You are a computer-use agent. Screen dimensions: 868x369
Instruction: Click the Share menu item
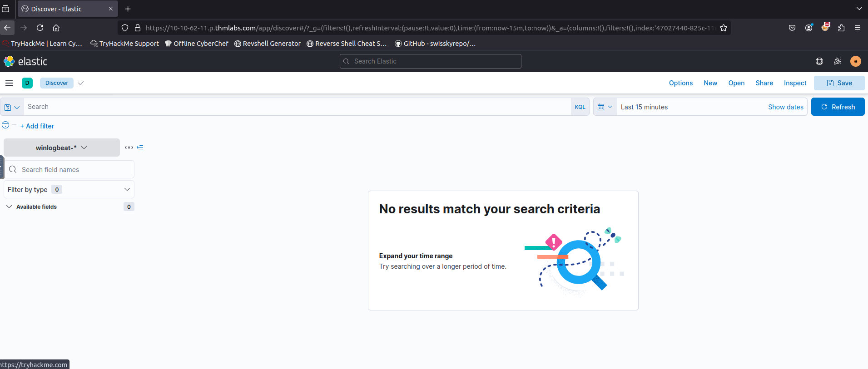pyautogui.click(x=764, y=83)
